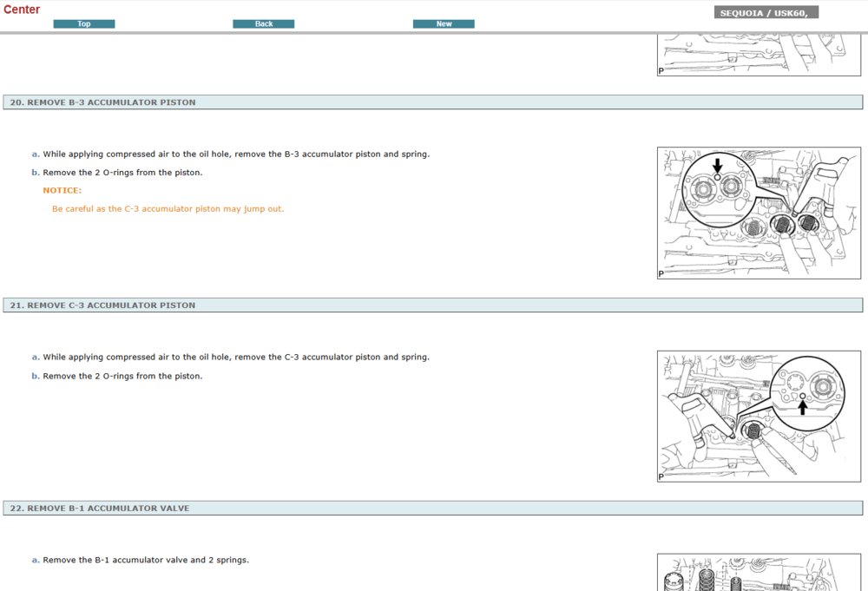Select the SEQUOIA / USK60 vehicle label
The height and width of the screenshot is (591, 868).
click(x=766, y=13)
